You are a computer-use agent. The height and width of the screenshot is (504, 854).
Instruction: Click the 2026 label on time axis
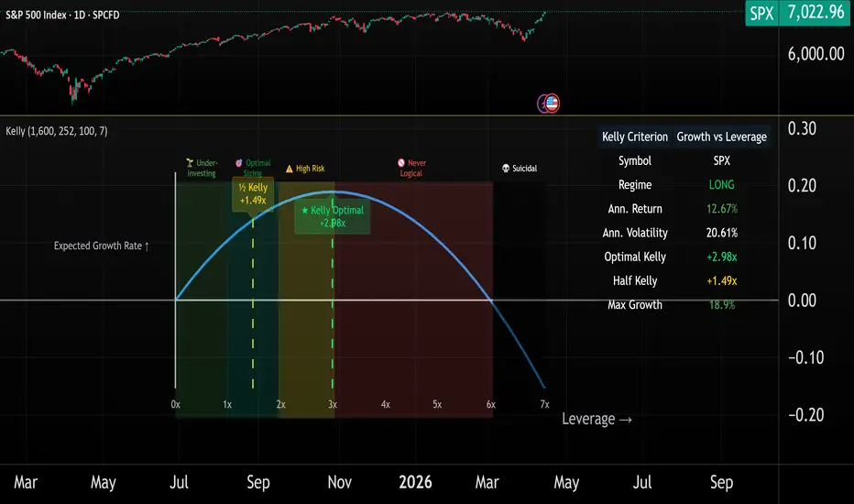click(415, 482)
